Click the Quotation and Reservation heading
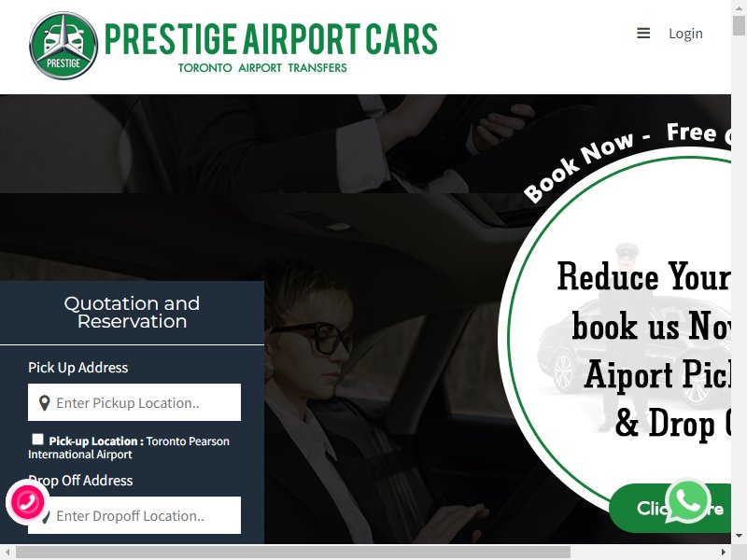747x560 pixels. (132, 313)
